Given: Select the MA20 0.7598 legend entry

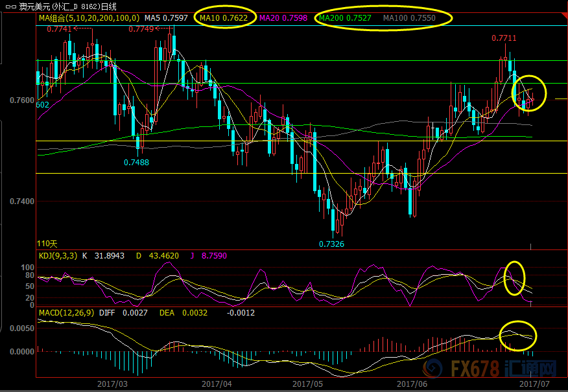Looking at the screenshot, I should tap(281, 18).
